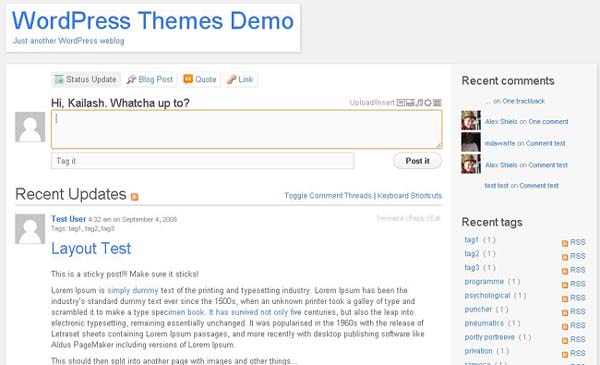Click the test test commenter name
This screenshot has height=365, width=600.
click(x=496, y=186)
